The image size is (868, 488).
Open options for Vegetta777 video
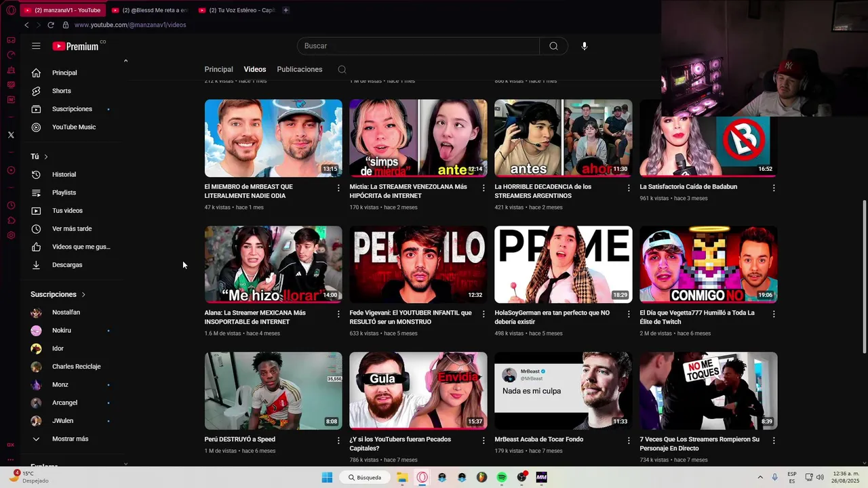[x=774, y=314]
